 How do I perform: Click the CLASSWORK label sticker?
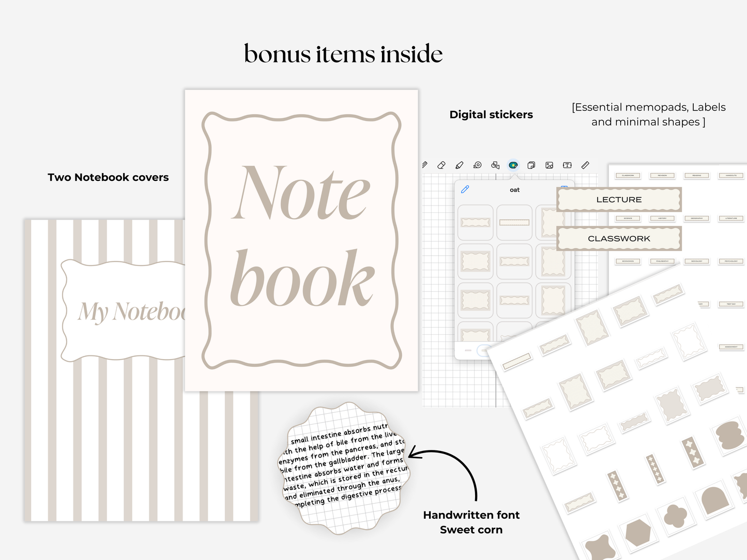(618, 238)
